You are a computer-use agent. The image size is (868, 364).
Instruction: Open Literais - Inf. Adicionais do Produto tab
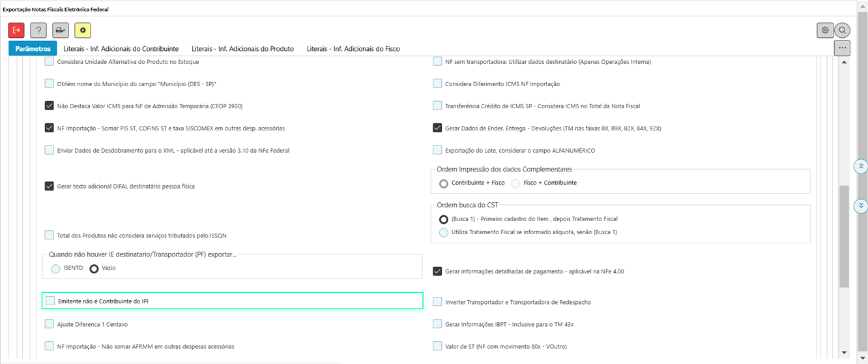coord(242,49)
